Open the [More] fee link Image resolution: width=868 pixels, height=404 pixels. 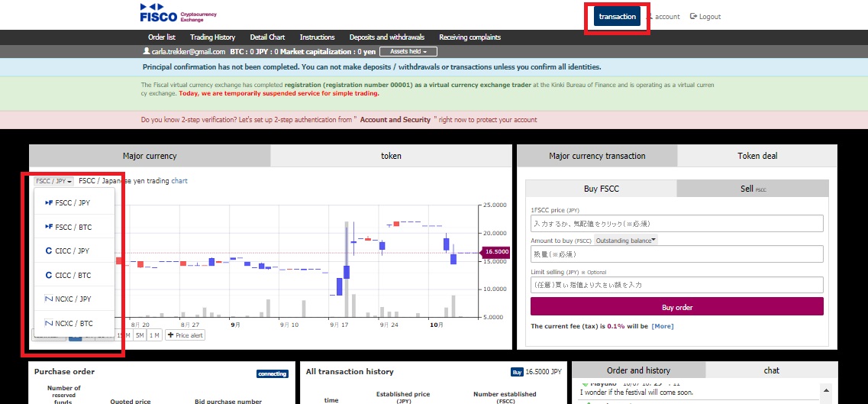click(x=663, y=326)
